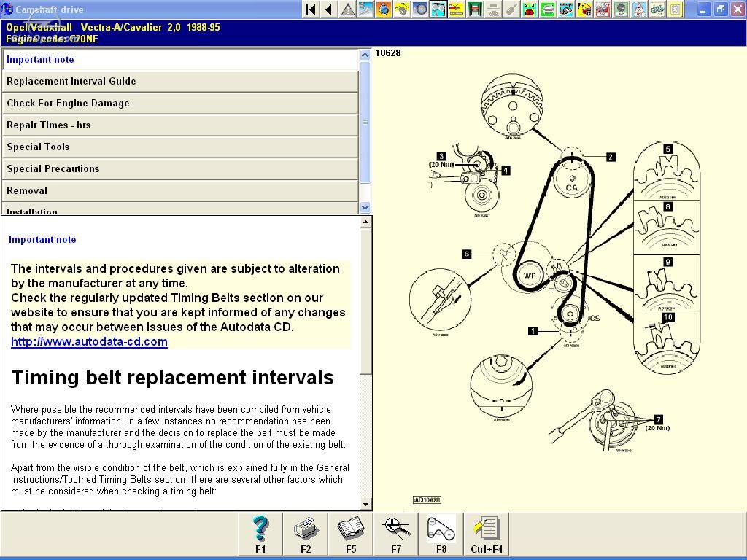Go to first page arrow icon
The image size is (747, 560).
[311, 9]
